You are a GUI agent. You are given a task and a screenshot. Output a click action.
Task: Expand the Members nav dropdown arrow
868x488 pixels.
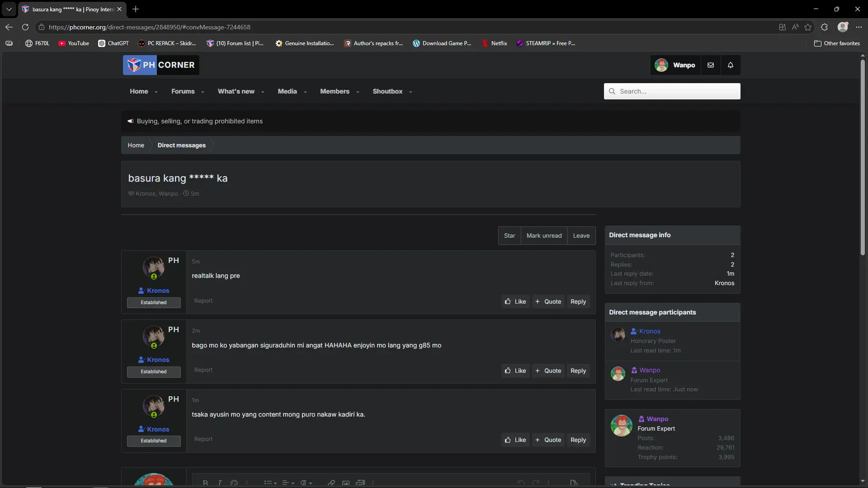(358, 92)
